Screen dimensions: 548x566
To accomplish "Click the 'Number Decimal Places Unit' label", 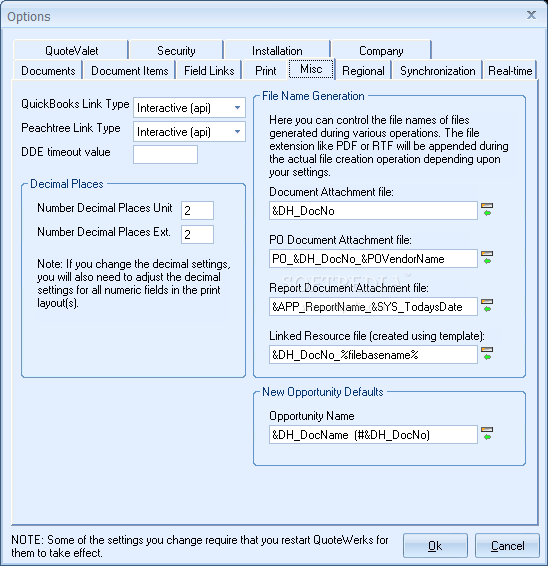I will 105,208.
